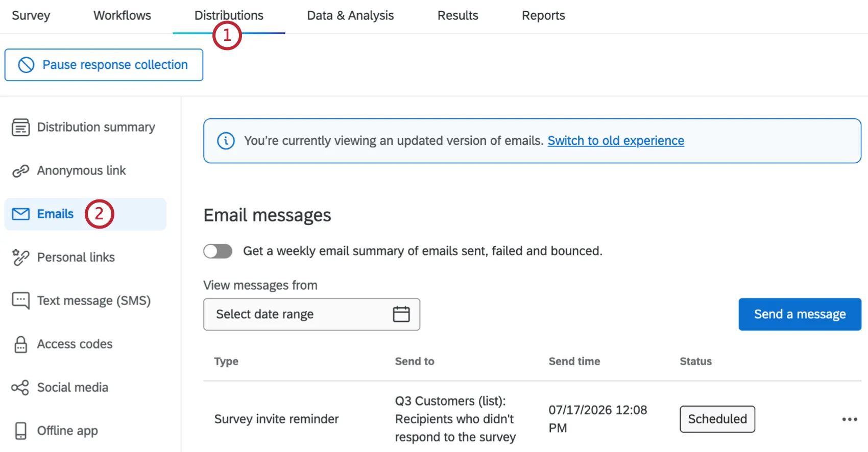Click the Offline app phone icon
The width and height of the screenshot is (868, 452).
pyautogui.click(x=21, y=431)
